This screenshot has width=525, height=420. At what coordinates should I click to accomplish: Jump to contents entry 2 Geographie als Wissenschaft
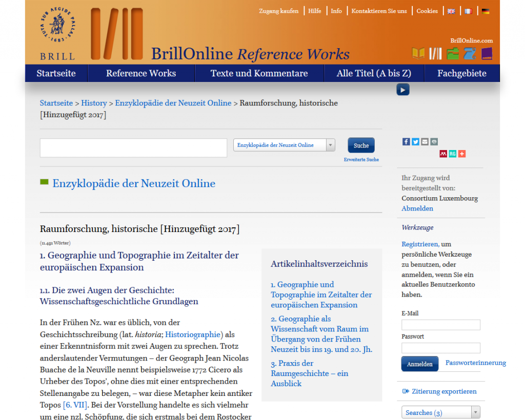tap(321, 334)
